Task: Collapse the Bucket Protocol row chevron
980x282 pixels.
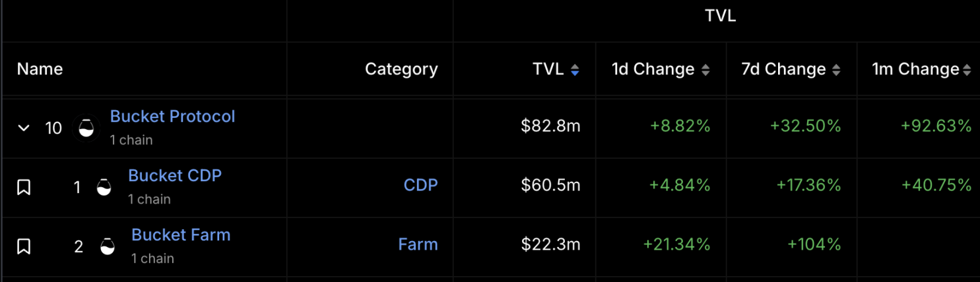Action: tap(24, 128)
